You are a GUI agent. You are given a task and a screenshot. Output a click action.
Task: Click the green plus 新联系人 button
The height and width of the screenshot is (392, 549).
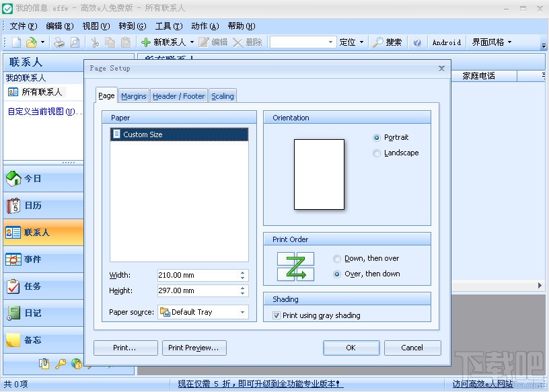[x=163, y=42]
